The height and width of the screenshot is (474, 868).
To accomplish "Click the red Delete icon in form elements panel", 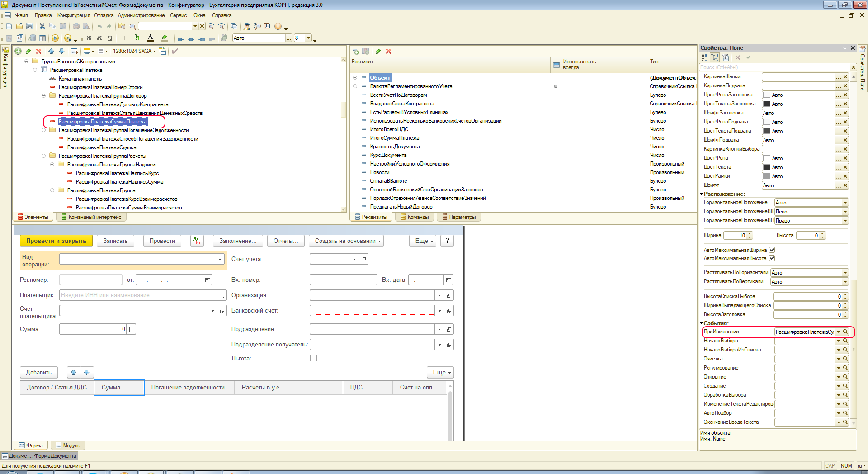I will pyautogui.click(x=39, y=51).
